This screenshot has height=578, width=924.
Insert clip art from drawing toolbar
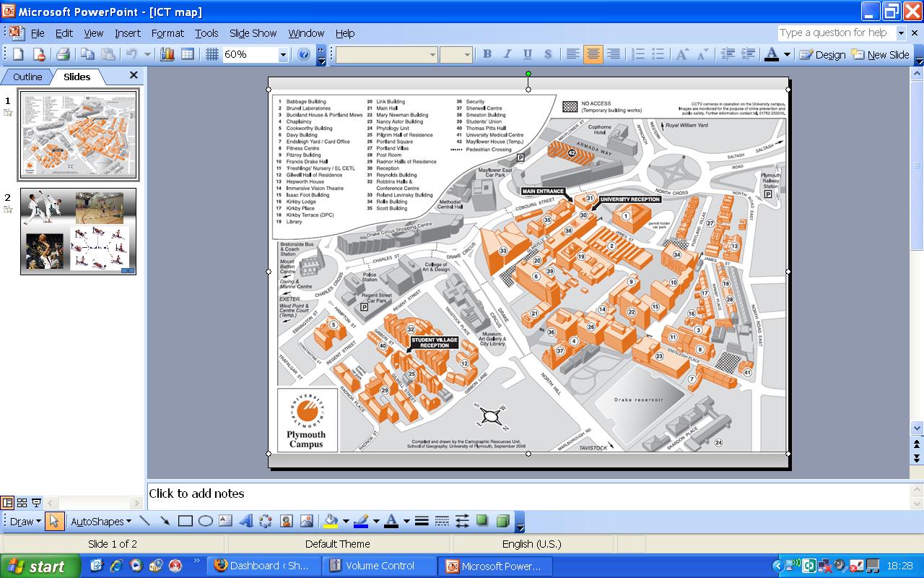(x=286, y=521)
